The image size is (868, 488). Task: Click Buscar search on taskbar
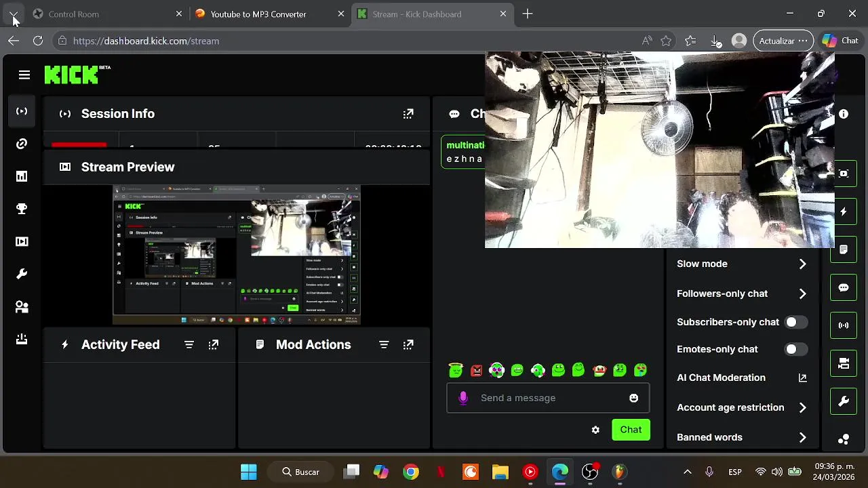(301, 472)
